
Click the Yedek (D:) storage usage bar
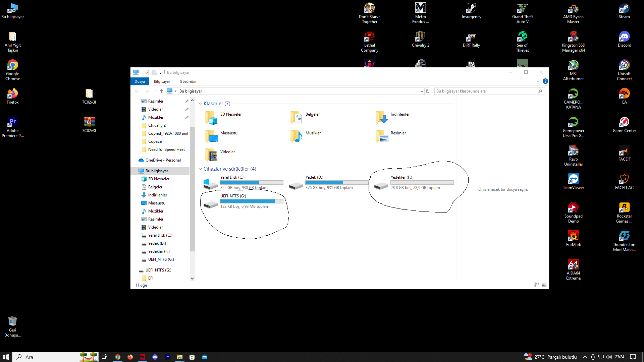[x=337, y=183]
